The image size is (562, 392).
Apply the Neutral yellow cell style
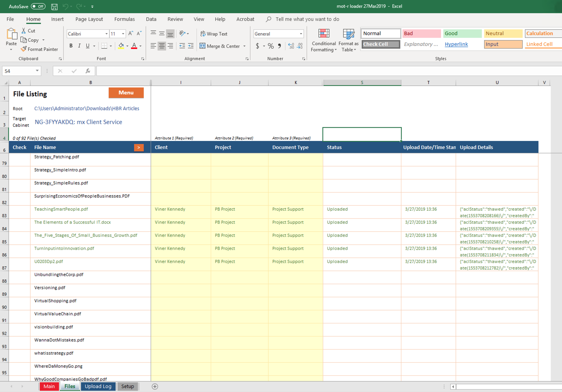click(x=503, y=33)
